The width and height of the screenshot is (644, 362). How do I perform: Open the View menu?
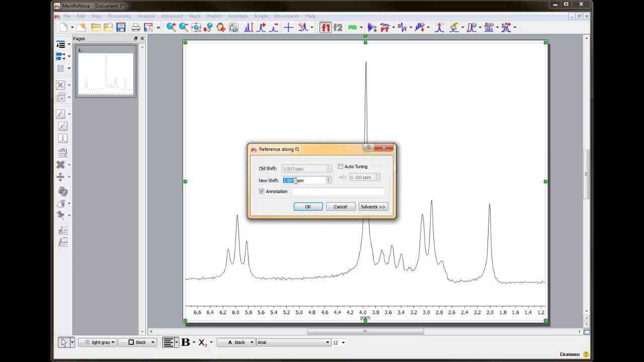pyautogui.click(x=97, y=16)
